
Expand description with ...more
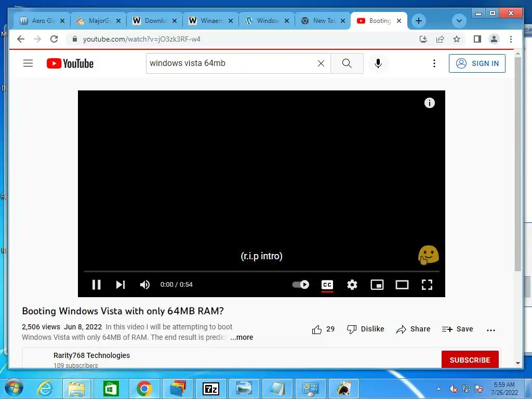pyautogui.click(x=241, y=337)
